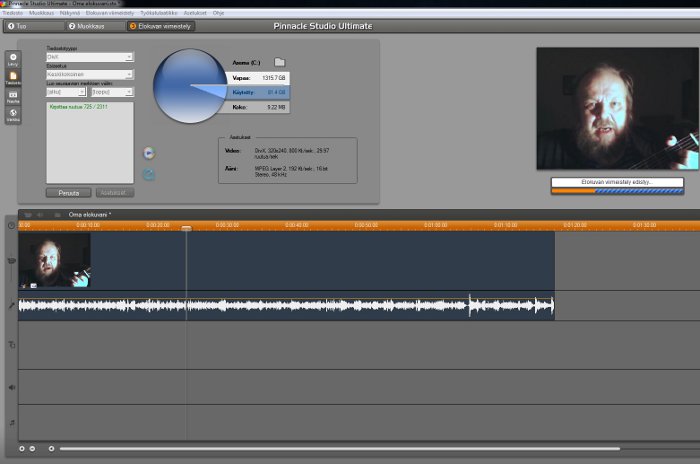Select the video clip thumbnail on timeline

(54, 260)
